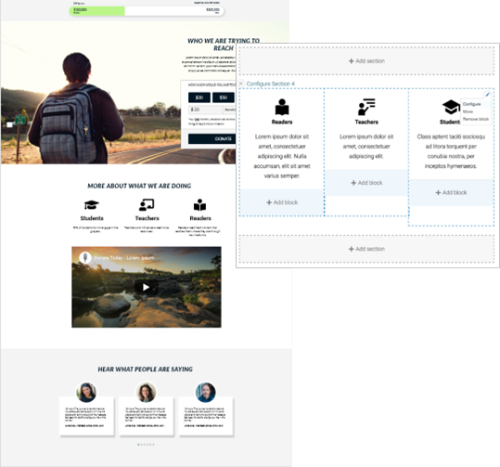This screenshot has height=467, width=500.
Task: Click the 'More About What We Are Doing' heading
Action: (x=139, y=186)
